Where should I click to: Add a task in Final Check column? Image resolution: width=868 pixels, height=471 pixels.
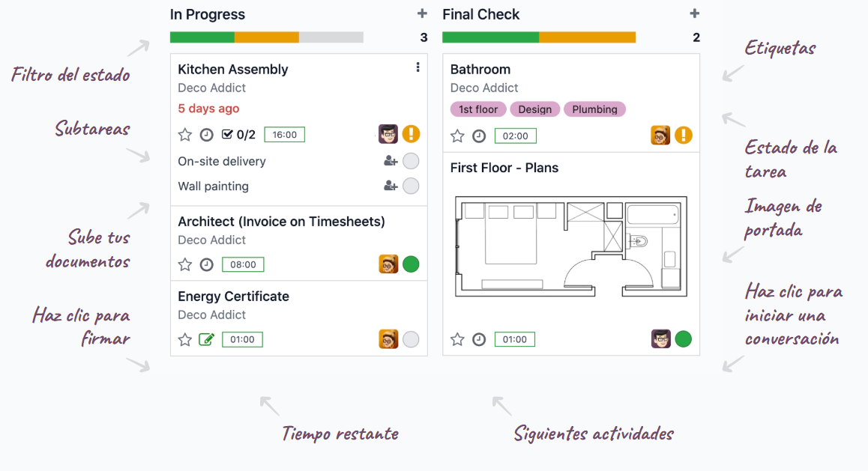[x=694, y=13]
